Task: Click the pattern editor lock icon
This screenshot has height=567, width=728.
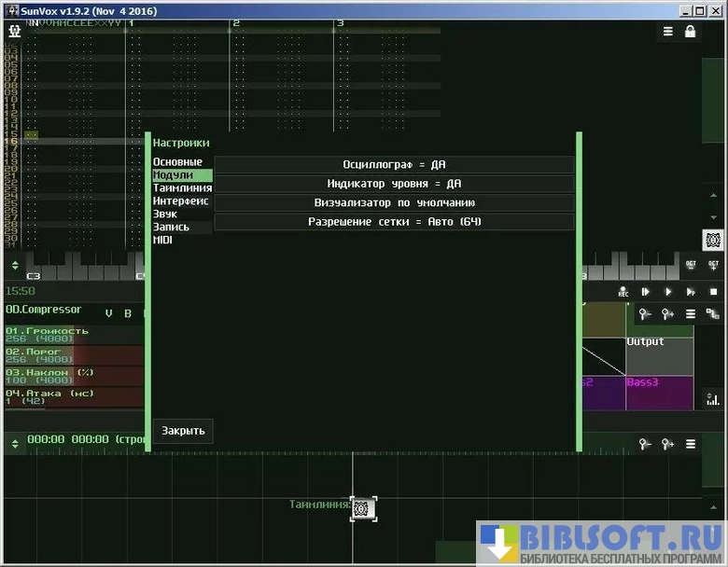Action: coord(691,32)
